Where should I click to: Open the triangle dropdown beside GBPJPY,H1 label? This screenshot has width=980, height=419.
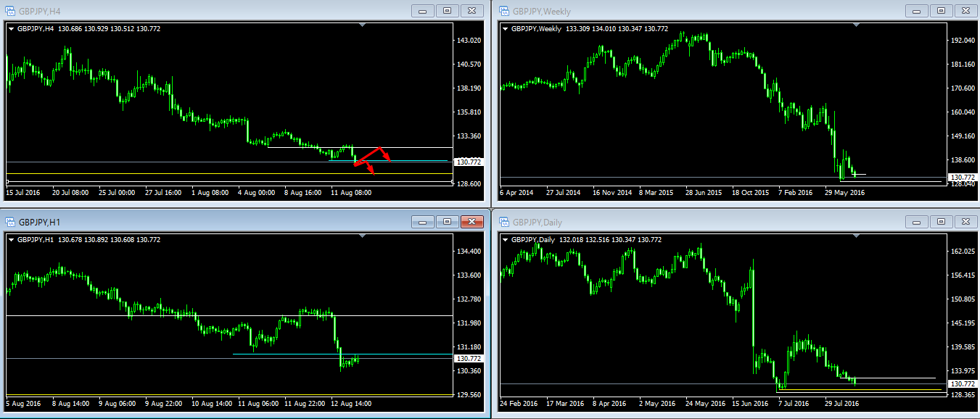[x=11, y=240]
